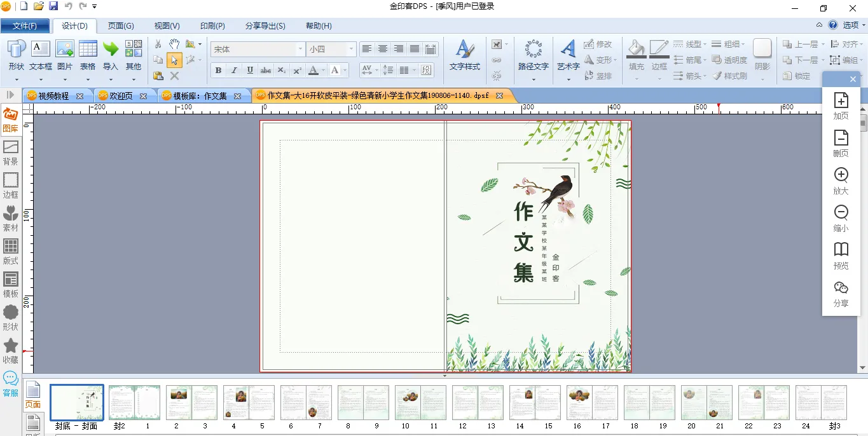Click the 样式刷 format painter button
The image size is (868, 436).
(x=729, y=76)
